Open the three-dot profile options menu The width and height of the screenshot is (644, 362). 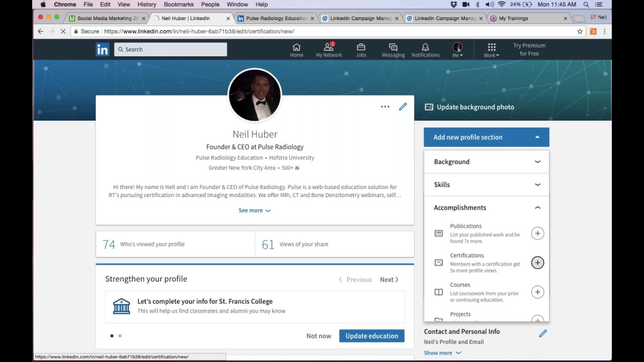click(x=385, y=107)
